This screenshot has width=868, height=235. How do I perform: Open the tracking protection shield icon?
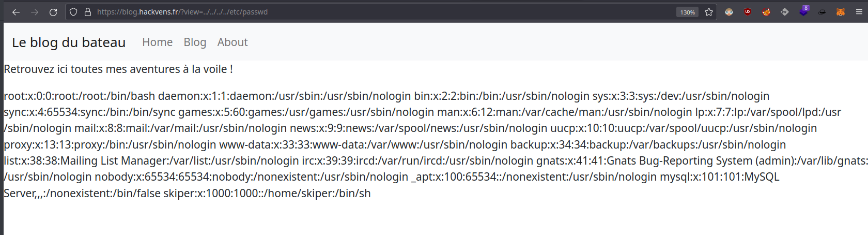[73, 12]
